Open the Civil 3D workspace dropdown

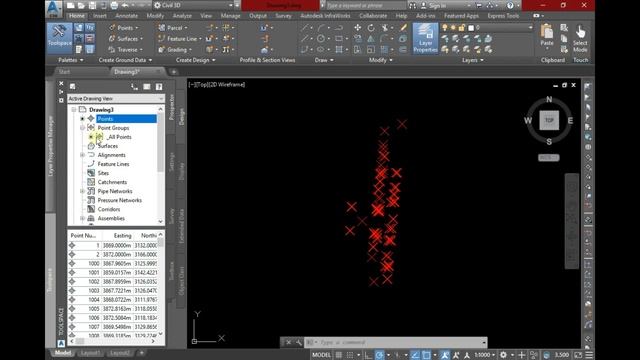[x=193, y=5]
